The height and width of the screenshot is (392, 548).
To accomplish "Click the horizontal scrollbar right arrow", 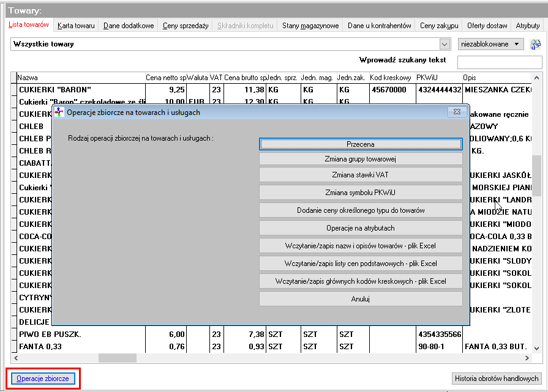I will pos(527,358).
